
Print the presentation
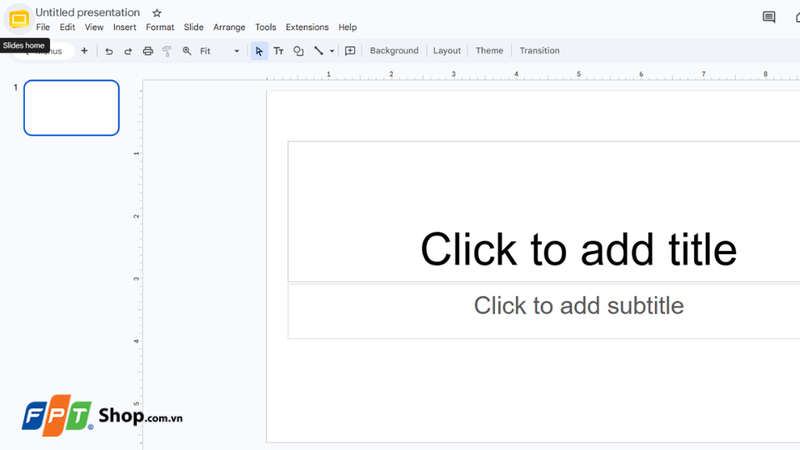point(147,51)
